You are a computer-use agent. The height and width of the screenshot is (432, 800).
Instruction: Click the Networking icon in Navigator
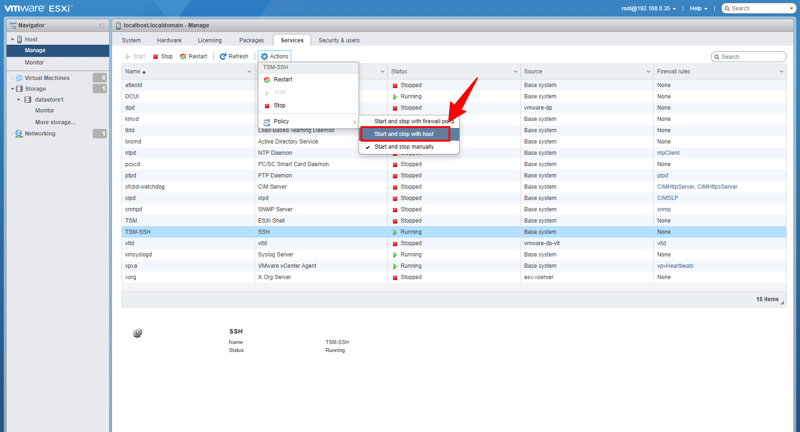pos(19,133)
